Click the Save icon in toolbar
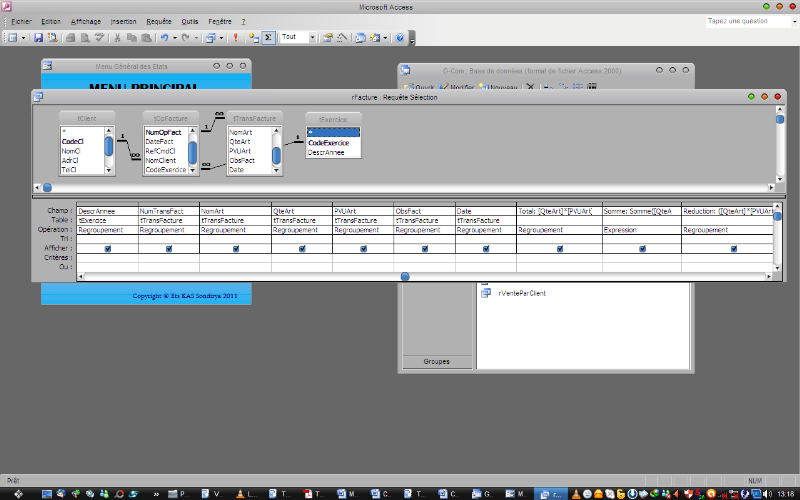This screenshot has height=500, width=800. point(38,37)
